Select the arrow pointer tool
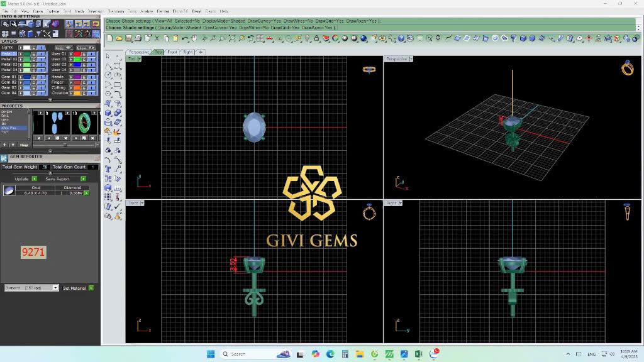This screenshot has height=362, width=644. click(108, 56)
